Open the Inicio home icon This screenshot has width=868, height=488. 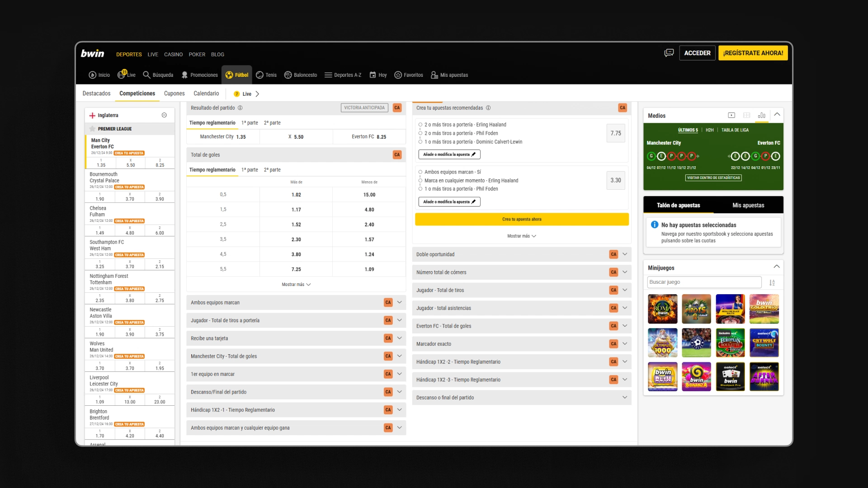click(x=92, y=75)
